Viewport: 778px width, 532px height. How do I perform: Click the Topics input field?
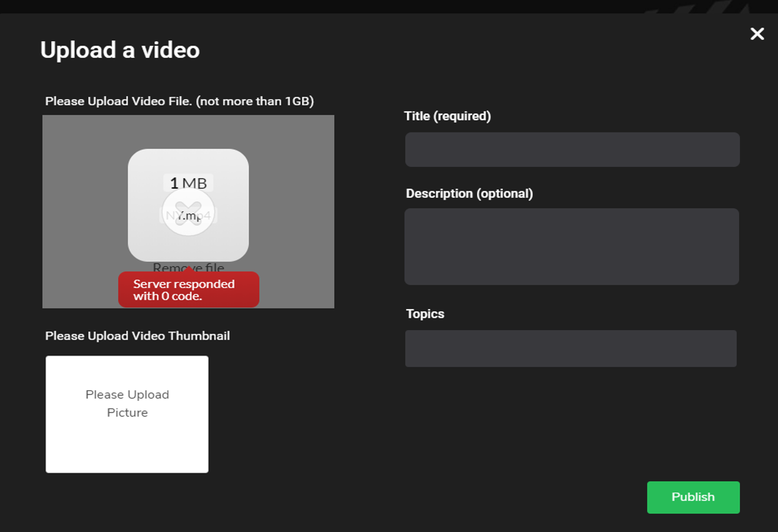(x=570, y=348)
